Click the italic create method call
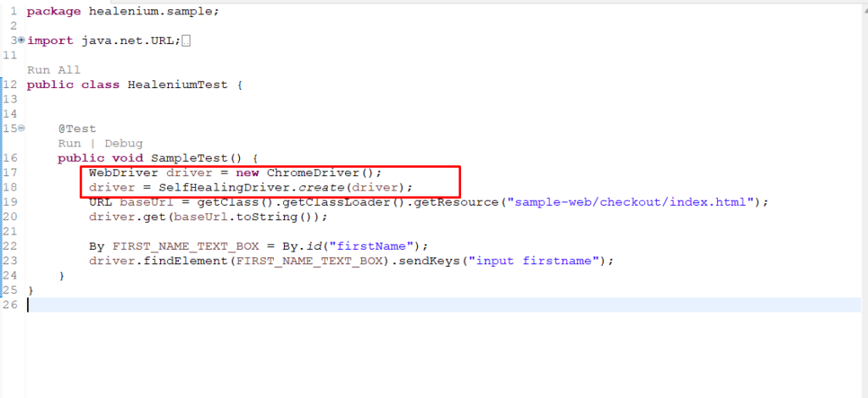The height and width of the screenshot is (398, 868). (317, 187)
